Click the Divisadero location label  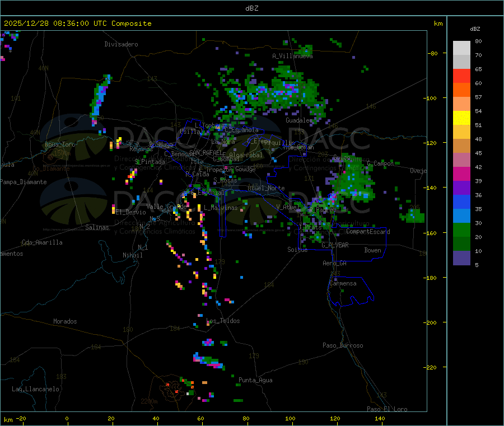click(x=121, y=44)
